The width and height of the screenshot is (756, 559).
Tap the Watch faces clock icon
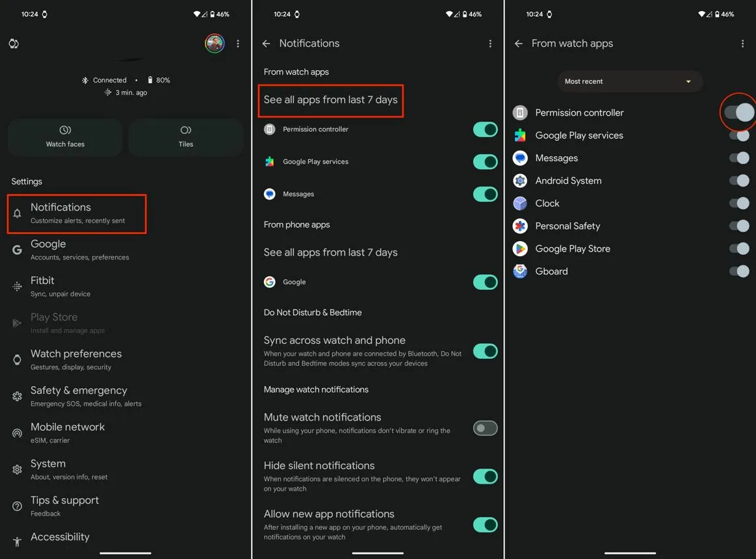coord(65,130)
